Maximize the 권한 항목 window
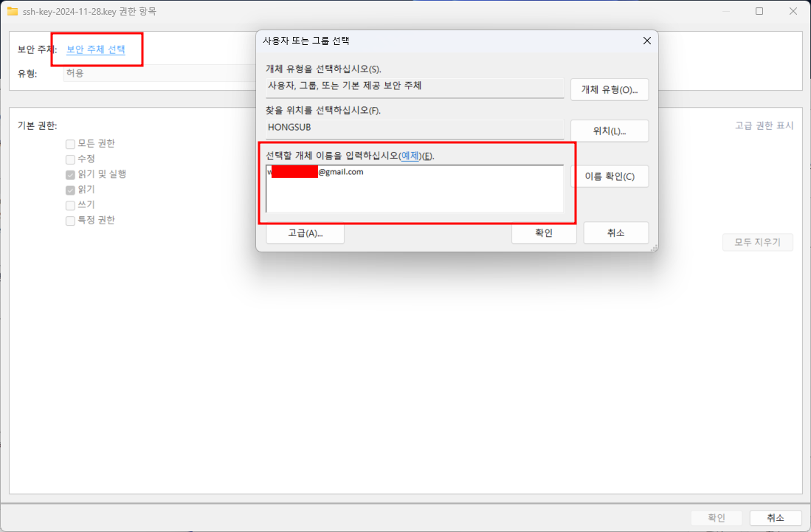Viewport: 811px width, 532px height. [759, 11]
